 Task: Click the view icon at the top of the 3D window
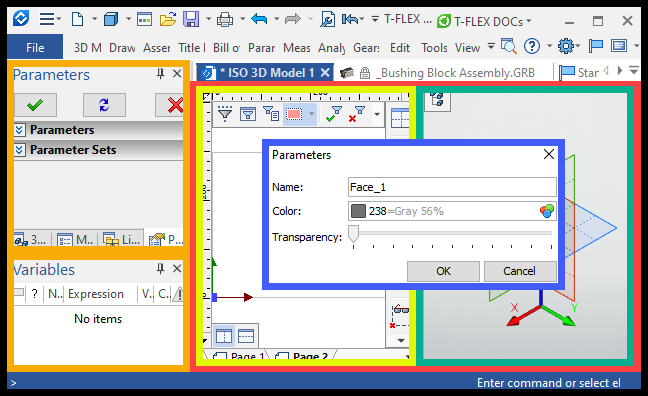[437, 100]
